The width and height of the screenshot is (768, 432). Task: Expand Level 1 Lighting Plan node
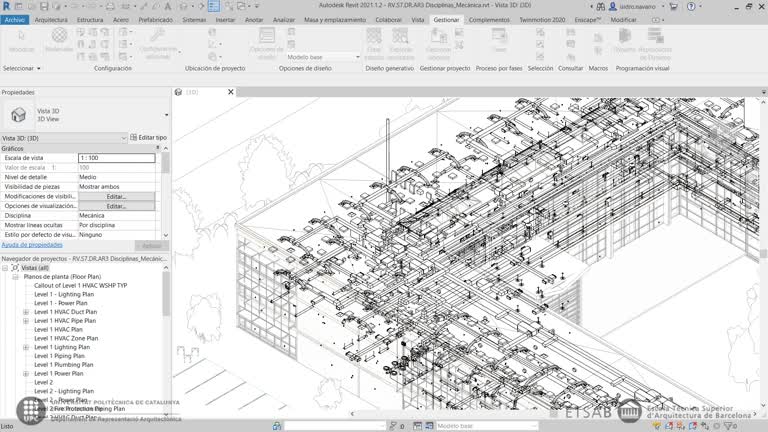click(26, 347)
